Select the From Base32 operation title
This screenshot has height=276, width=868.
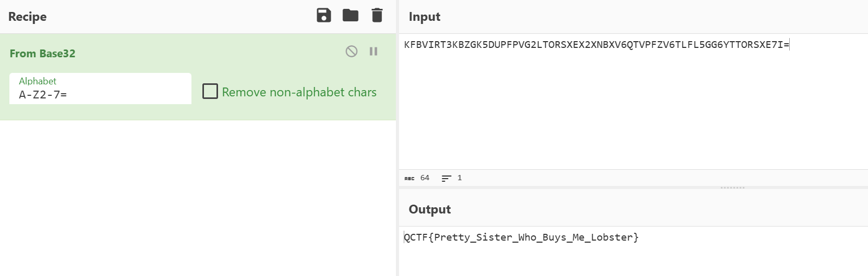coord(43,54)
